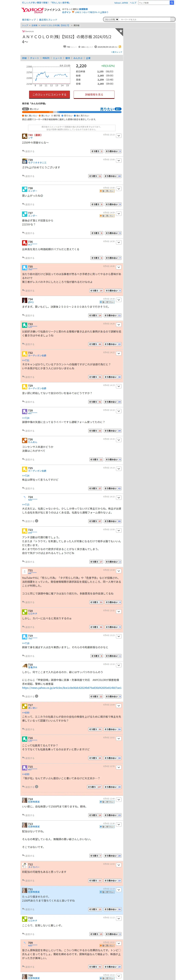Click the avatar of post 712 スイカバー
The width and height of the screenshot is (196, 980).
tap(24, 866)
